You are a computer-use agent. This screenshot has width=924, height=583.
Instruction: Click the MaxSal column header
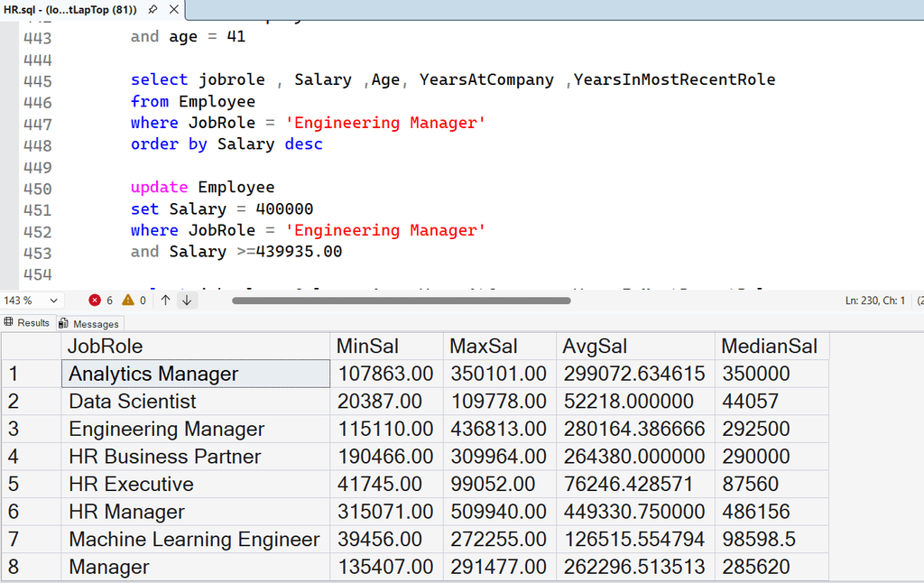[499, 347]
